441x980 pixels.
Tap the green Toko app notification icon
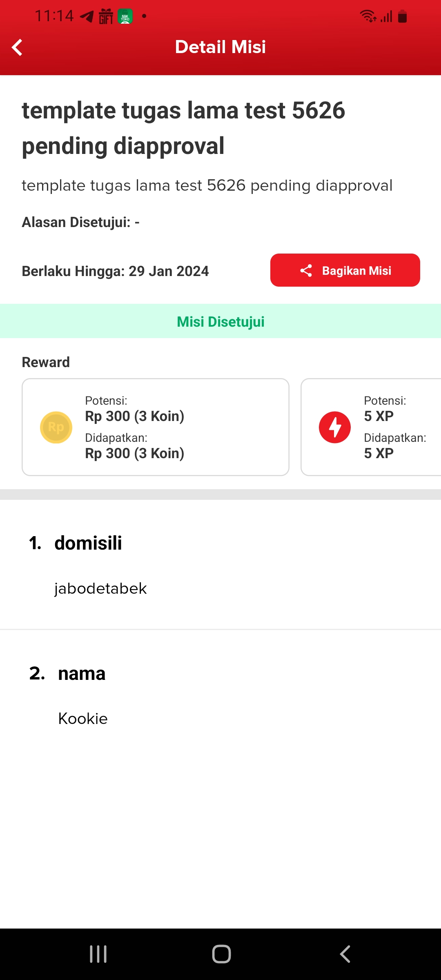[x=125, y=16]
